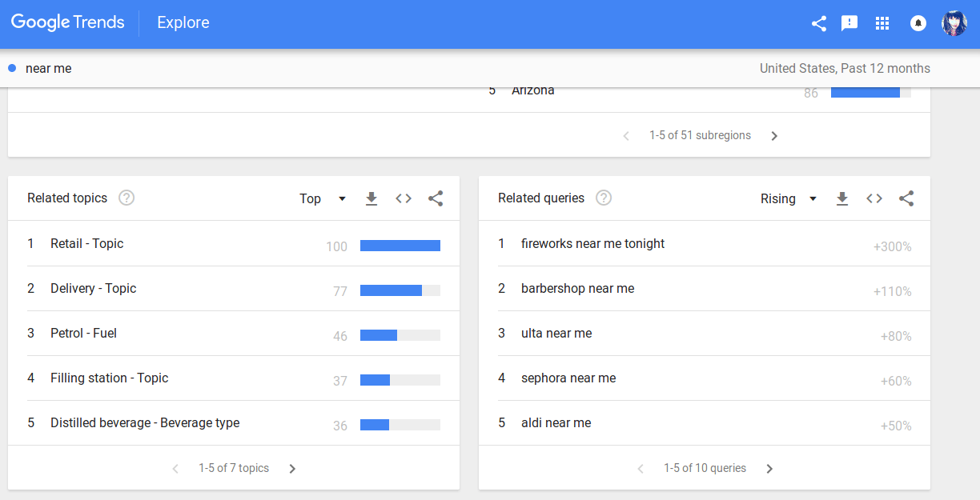Screen dimensions: 980x500
Task: Expand the Rising dropdown in Related queries
Action: coord(789,198)
